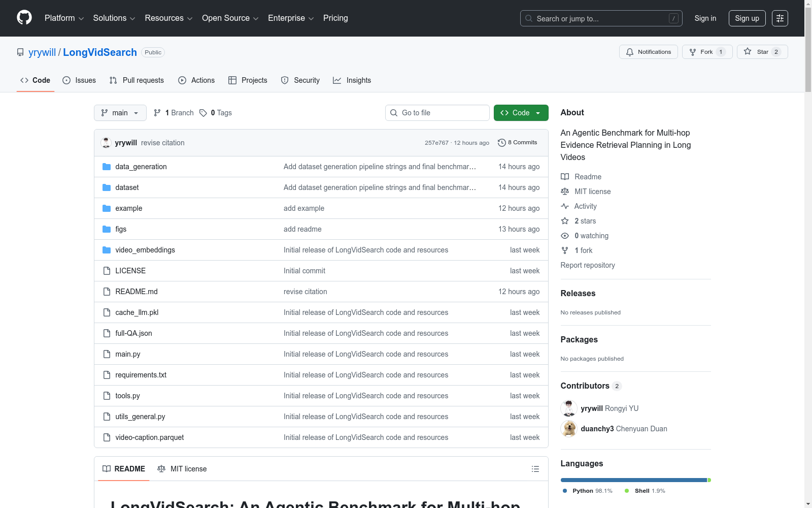
Task: Click the LICENSE file icon
Action: tap(107, 271)
